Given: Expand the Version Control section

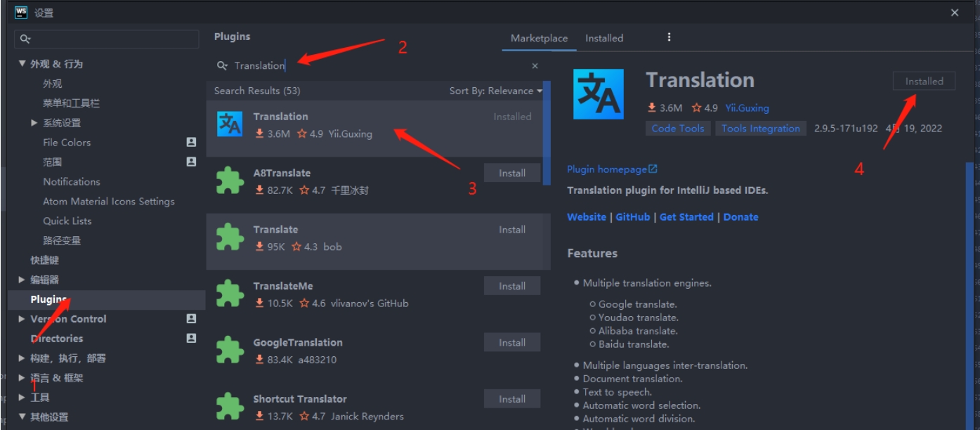Looking at the screenshot, I should (x=22, y=319).
